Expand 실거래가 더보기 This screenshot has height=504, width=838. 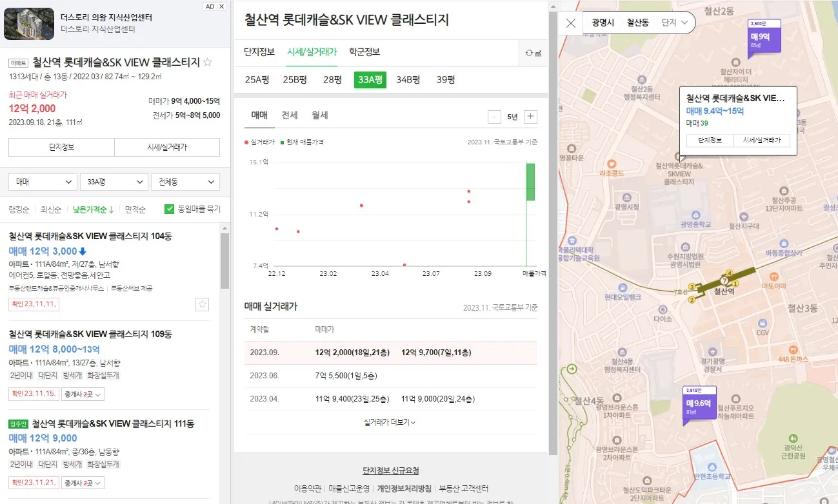tap(390, 423)
